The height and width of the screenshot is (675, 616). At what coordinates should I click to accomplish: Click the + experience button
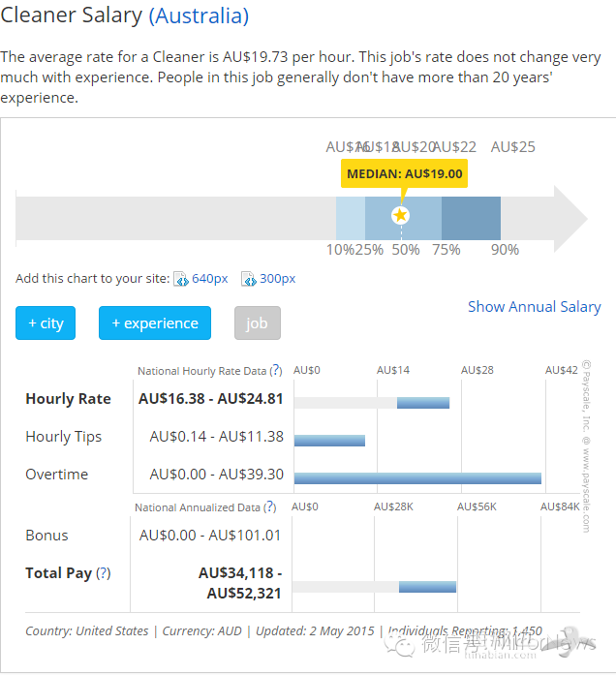click(x=155, y=322)
